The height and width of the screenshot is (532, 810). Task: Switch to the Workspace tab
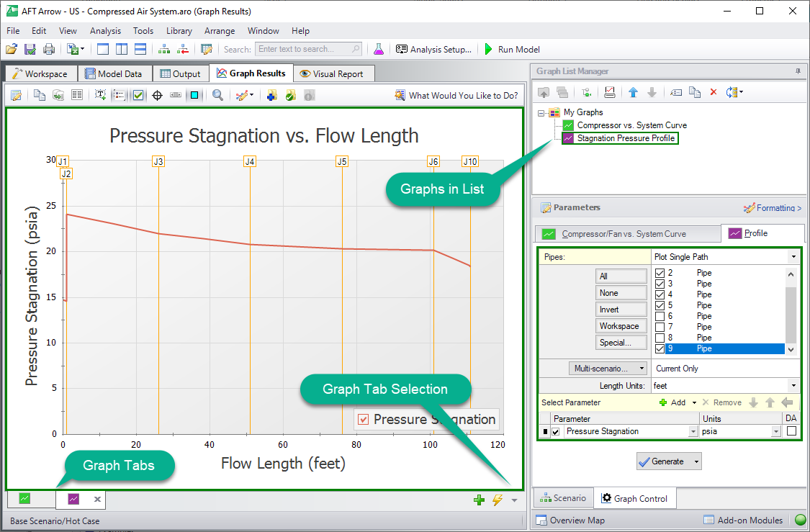coord(40,74)
